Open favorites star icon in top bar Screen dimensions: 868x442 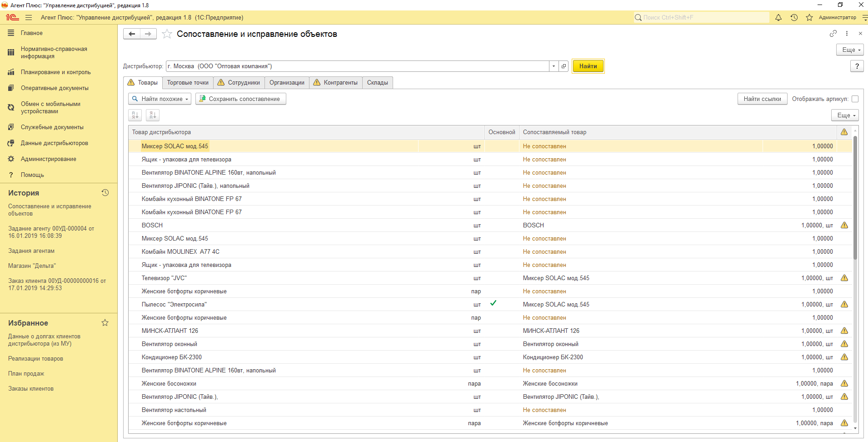coord(809,17)
